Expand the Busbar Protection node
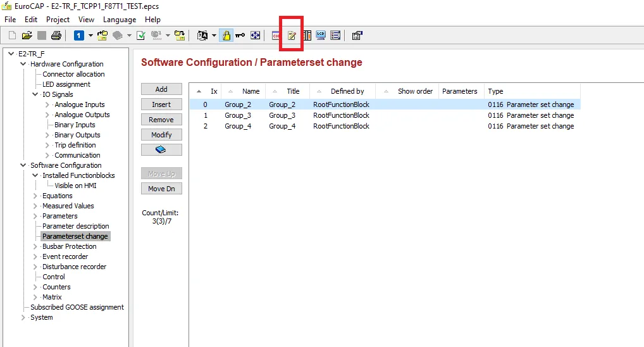 click(35, 246)
